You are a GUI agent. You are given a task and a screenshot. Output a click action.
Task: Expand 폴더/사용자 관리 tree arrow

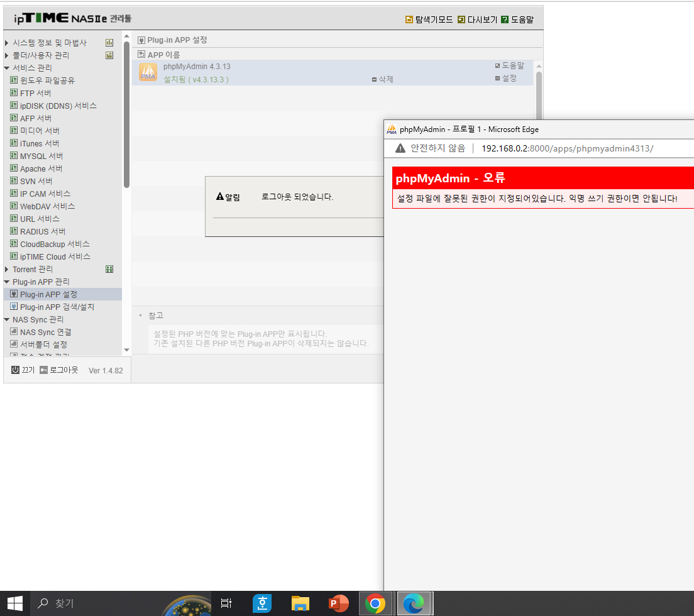click(6, 55)
